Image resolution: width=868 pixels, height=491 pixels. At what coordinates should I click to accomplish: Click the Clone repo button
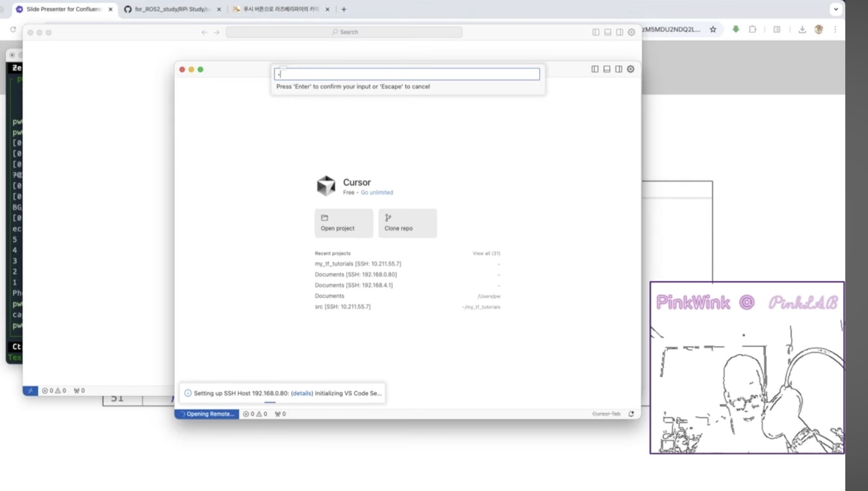(407, 223)
